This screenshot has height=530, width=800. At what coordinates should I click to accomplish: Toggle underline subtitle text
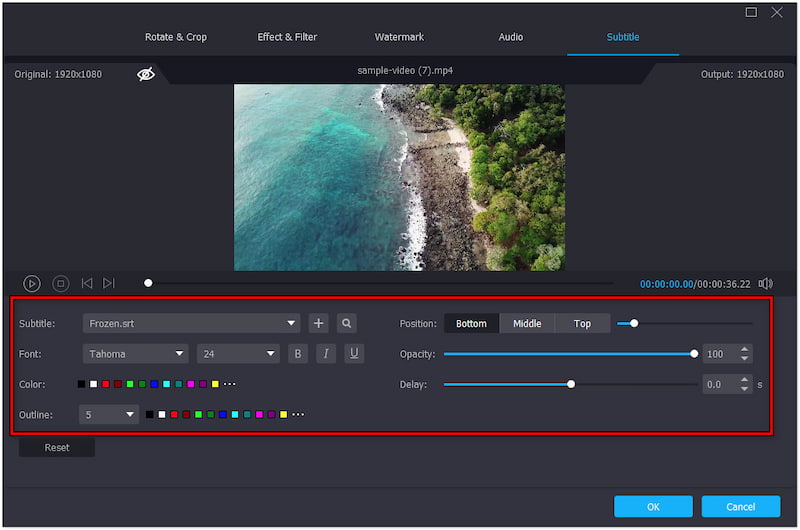[x=354, y=353]
